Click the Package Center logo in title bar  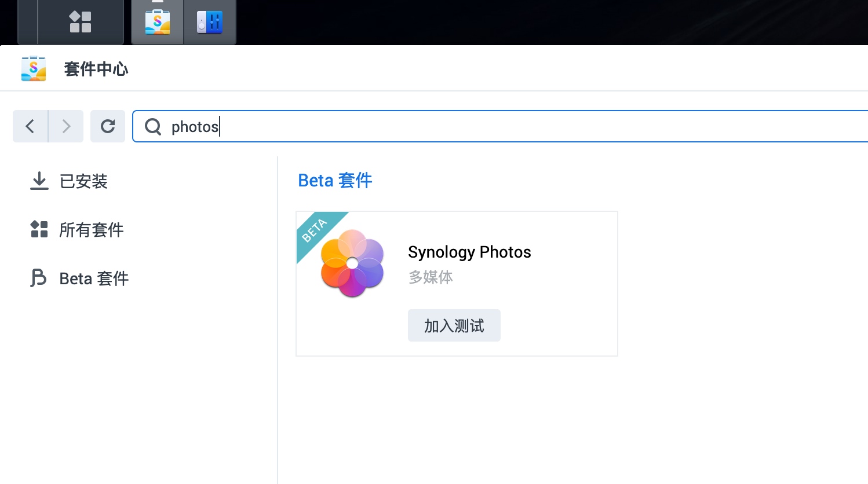(x=34, y=69)
